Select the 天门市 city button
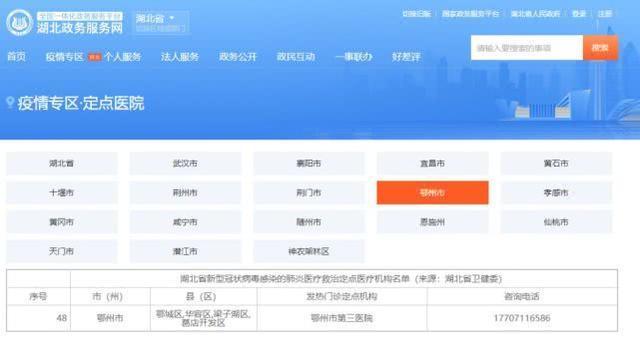The width and height of the screenshot is (640, 360). [x=62, y=251]
